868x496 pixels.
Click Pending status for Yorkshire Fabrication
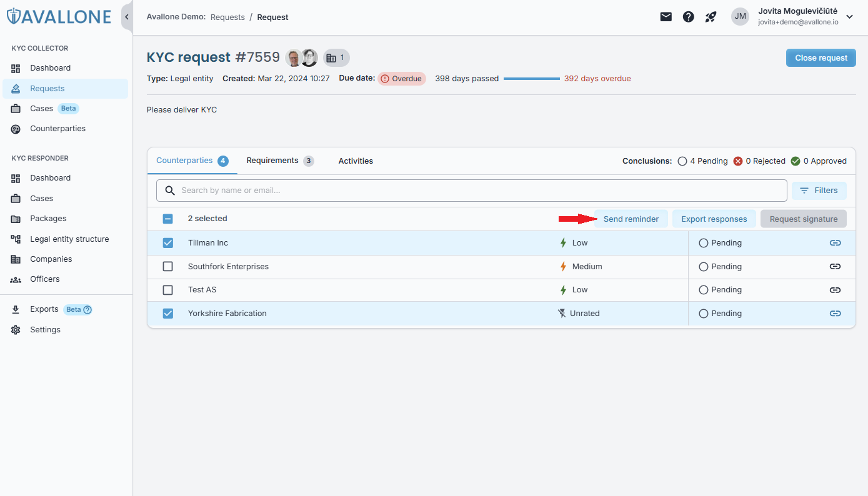[721, 314]
